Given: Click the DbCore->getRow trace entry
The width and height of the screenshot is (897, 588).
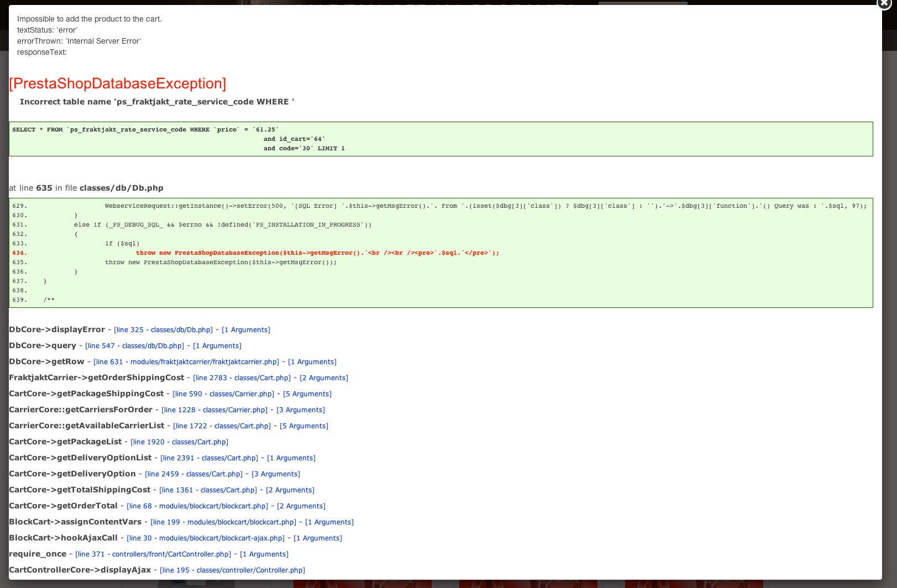Looking at the screenshot, I should [46, 362].
